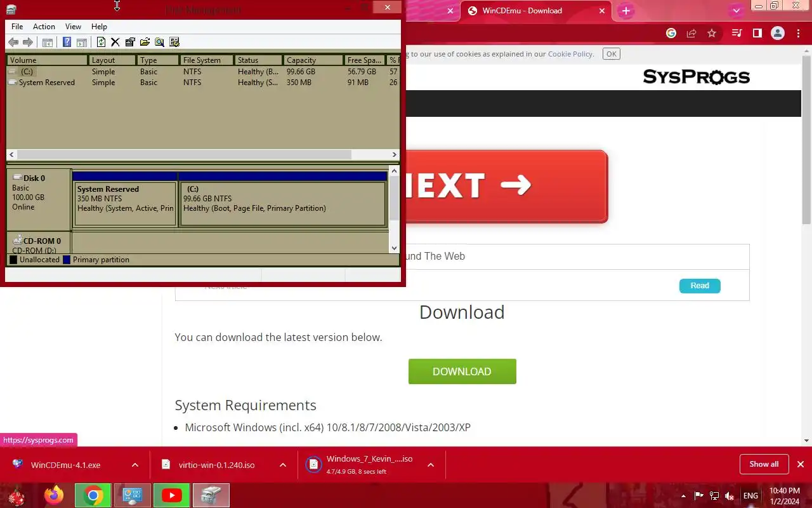This screenshot has width=812, height=508.
Task: Select the (C:) volume row
Action: coord(203,72)
